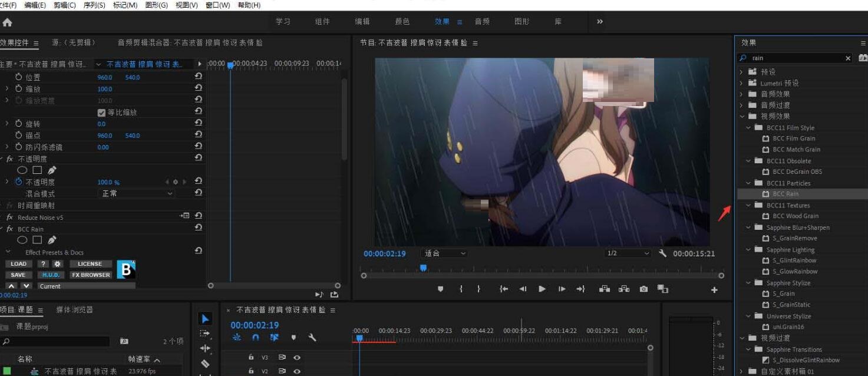Jump to the Out point
Image resolution: width=868 pixels, height=376 pixels.
point(580,289)
